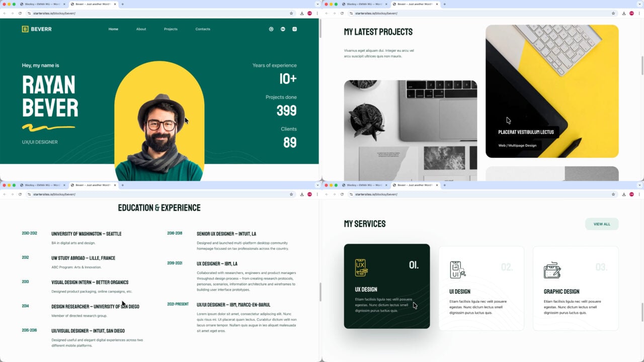644x362 pixels.
Task: Open Projects in site navigation
Action: click(171, 29)
